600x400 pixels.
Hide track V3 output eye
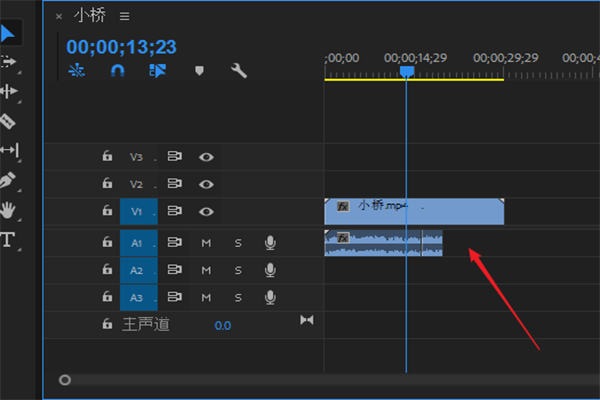[x=206, y=157]
